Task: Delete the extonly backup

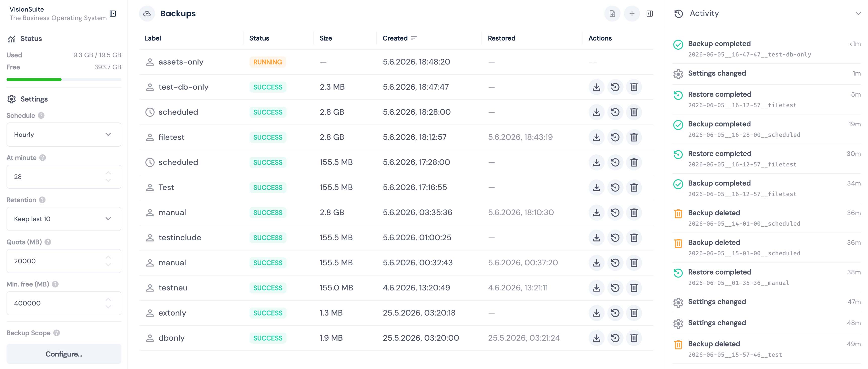Action: [x=634, y=313]
